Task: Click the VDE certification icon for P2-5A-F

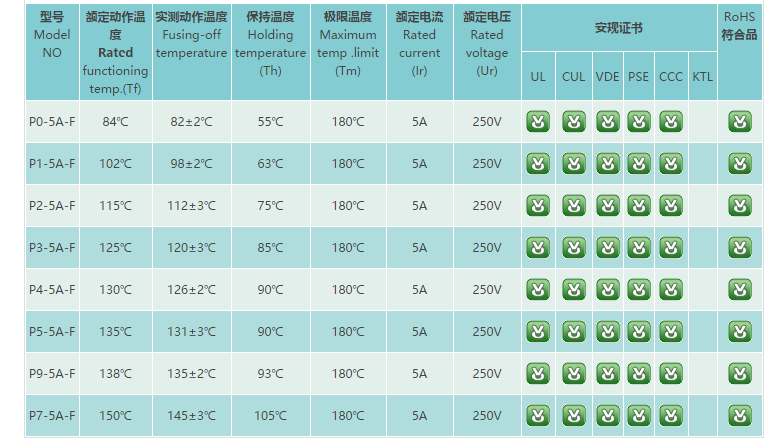Action: point(608,206)
